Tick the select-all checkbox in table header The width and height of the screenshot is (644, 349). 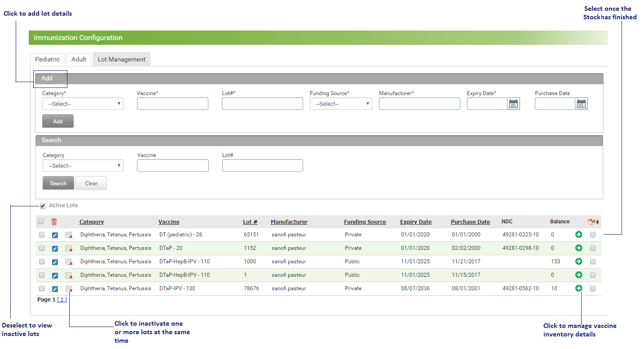point(41,221)
